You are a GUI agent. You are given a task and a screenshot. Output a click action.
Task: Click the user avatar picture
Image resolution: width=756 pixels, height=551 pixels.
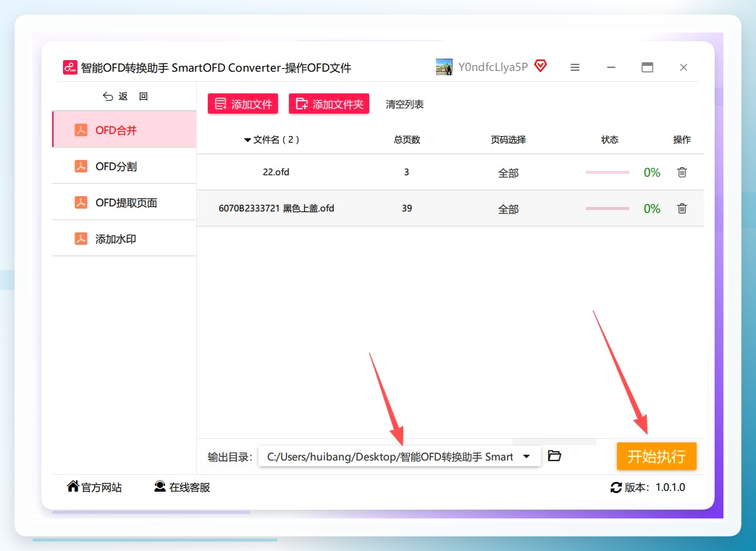click(444, 67)
